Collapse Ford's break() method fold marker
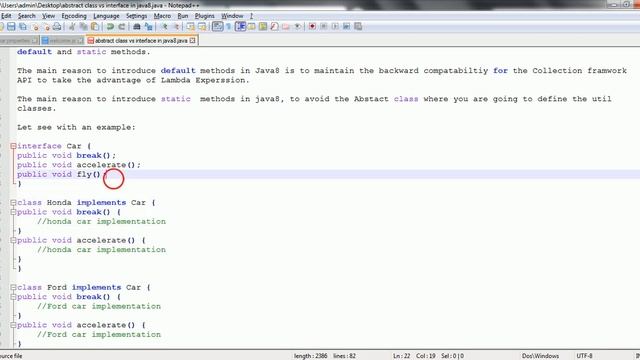Screen dimensions: 640x360 (13, 297)
